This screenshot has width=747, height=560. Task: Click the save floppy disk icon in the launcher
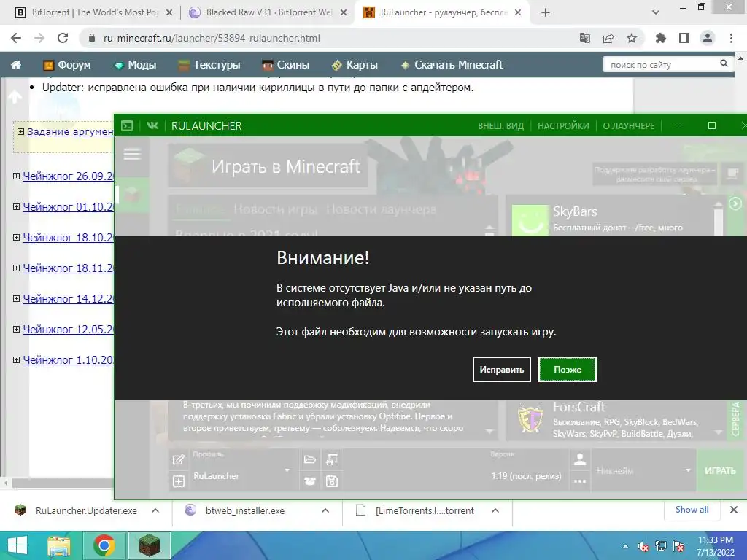[332, 481]
